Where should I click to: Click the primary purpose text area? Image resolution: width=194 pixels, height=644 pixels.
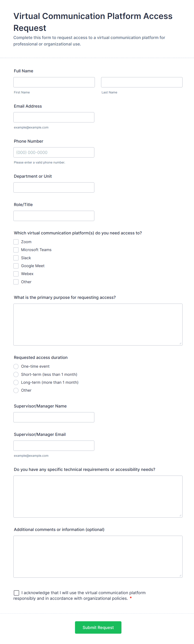click(98, 324)
